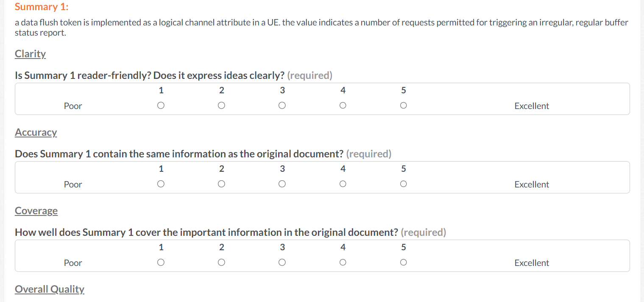
Task: Open the underlined Accuracy heading link
Action: click(x=36, y=132)
